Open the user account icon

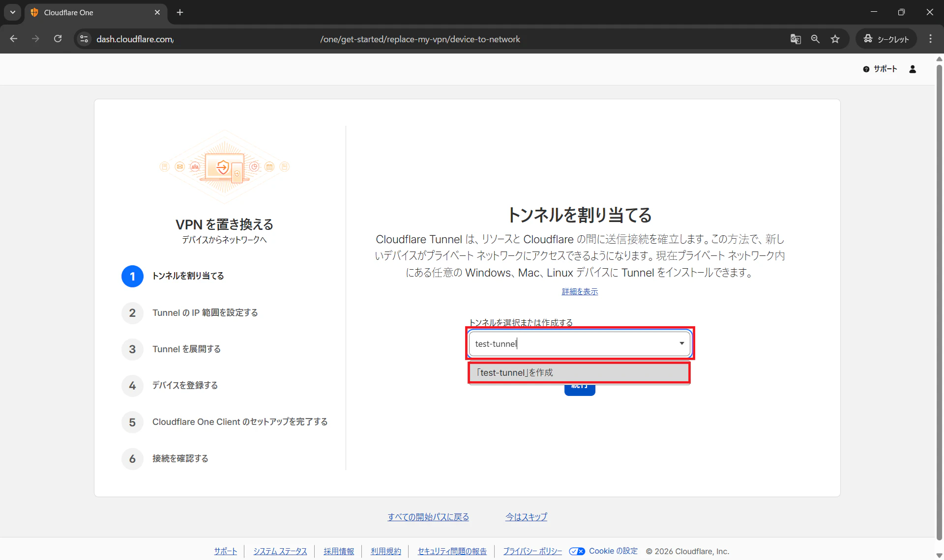click(x=913, y=69)
